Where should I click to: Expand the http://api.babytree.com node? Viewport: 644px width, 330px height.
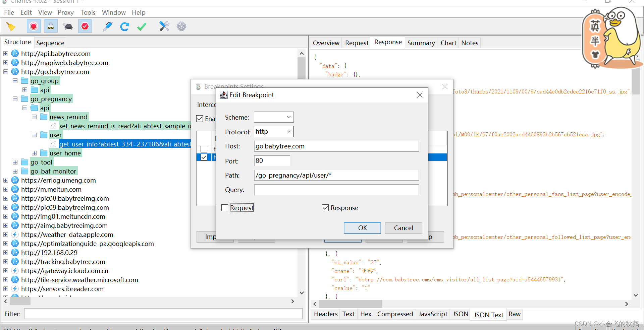[x=6, y=54]
